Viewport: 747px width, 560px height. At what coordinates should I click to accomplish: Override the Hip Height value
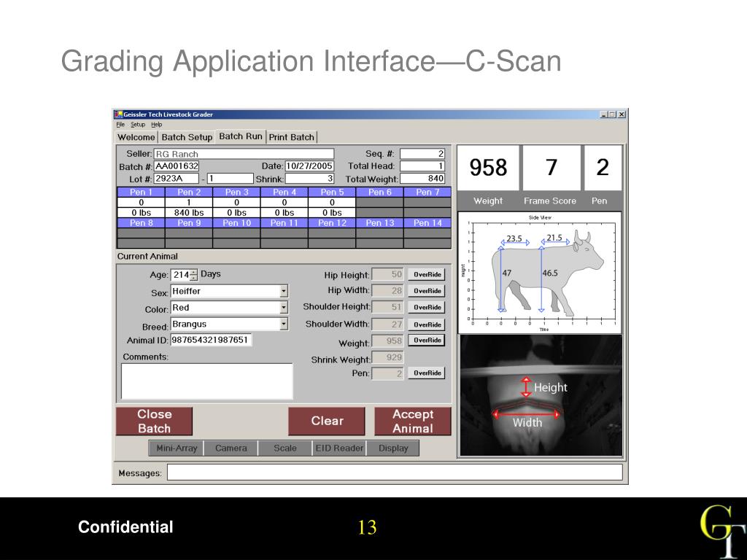[427, 274]
